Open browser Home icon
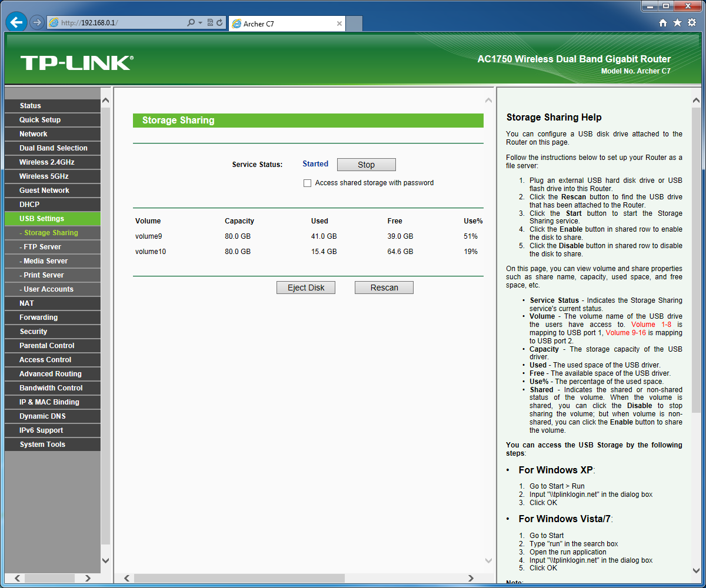The image size is (706, 588). click(663, 23)
